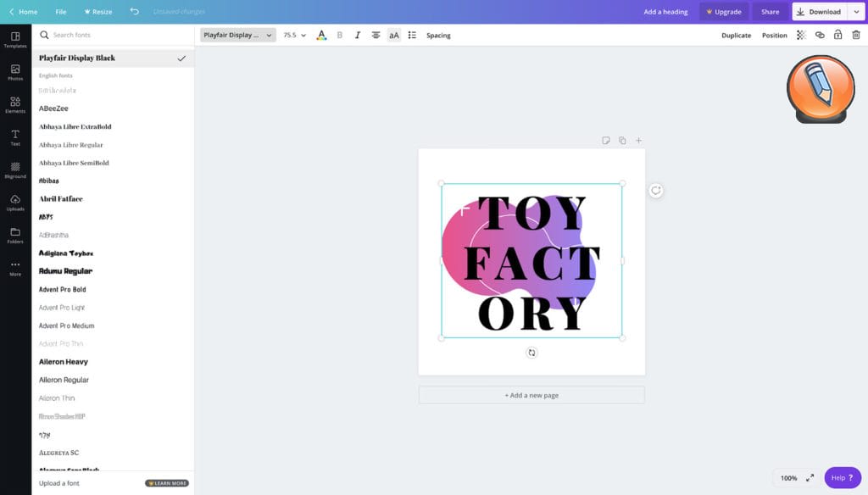The width and height of the screenshot is (868, 495).
Task: Open the More sidebar options
Action: pos(15,268)
